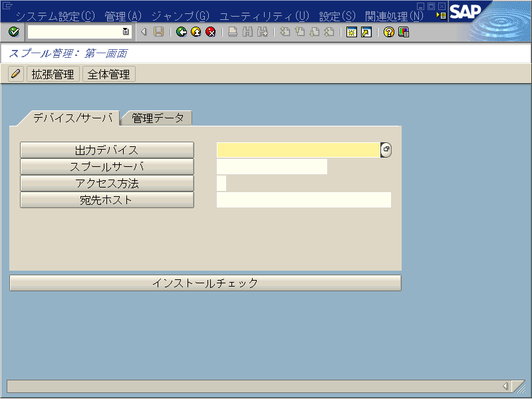Click the destination host input field
This screenshot has width=532, height=399.
[x=304, y=200]
